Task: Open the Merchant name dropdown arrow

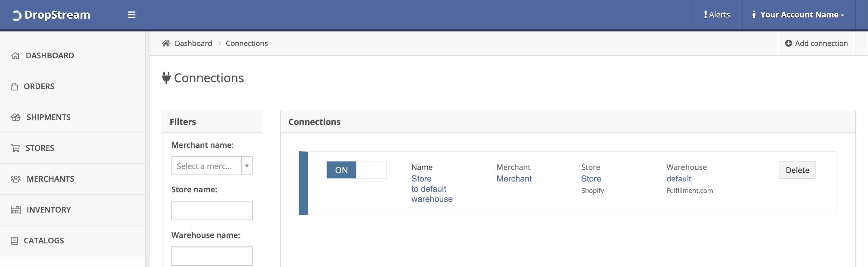Action: click(x=247, y=165)
